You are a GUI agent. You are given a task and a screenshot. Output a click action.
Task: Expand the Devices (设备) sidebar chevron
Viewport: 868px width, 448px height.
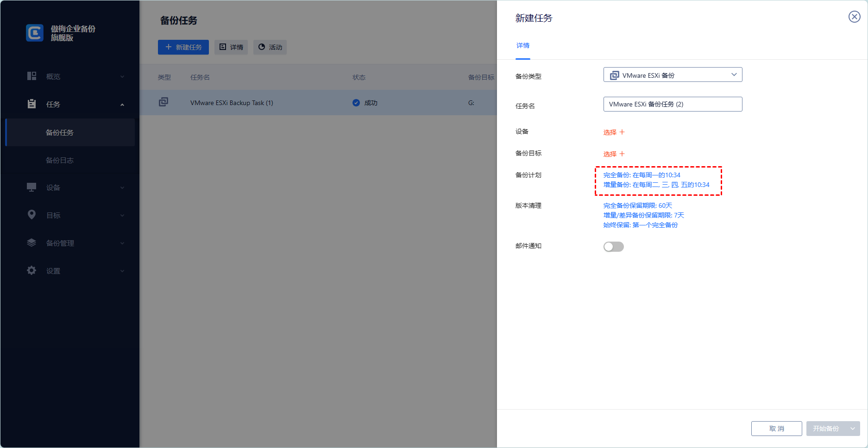coord(122,188)
